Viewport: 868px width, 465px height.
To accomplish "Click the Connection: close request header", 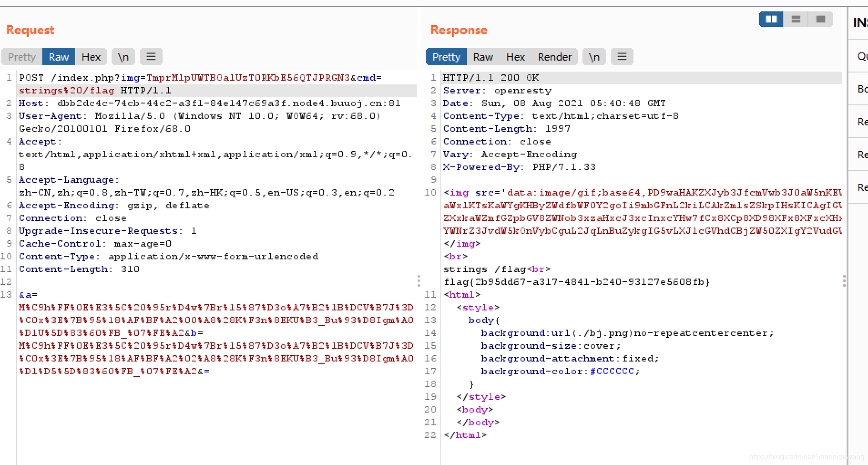I will (72, 218).
